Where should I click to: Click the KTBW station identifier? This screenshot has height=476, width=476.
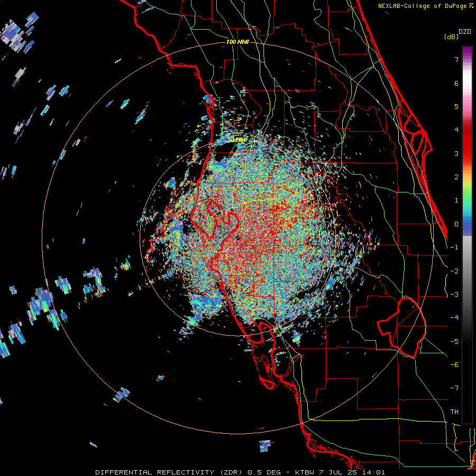click(305, 472)
